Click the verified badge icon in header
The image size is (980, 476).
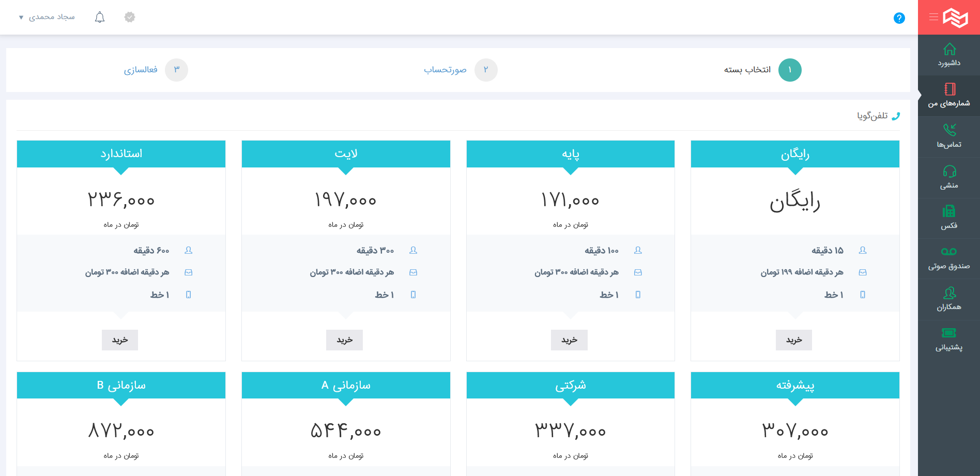pyautogui.click(x=130, y=18)
